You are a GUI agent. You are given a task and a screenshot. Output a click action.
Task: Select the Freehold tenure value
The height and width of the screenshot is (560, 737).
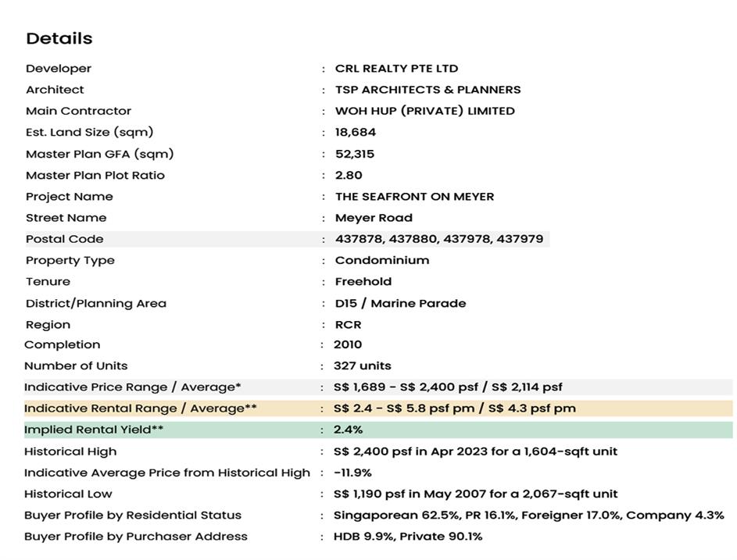point(363,281)
